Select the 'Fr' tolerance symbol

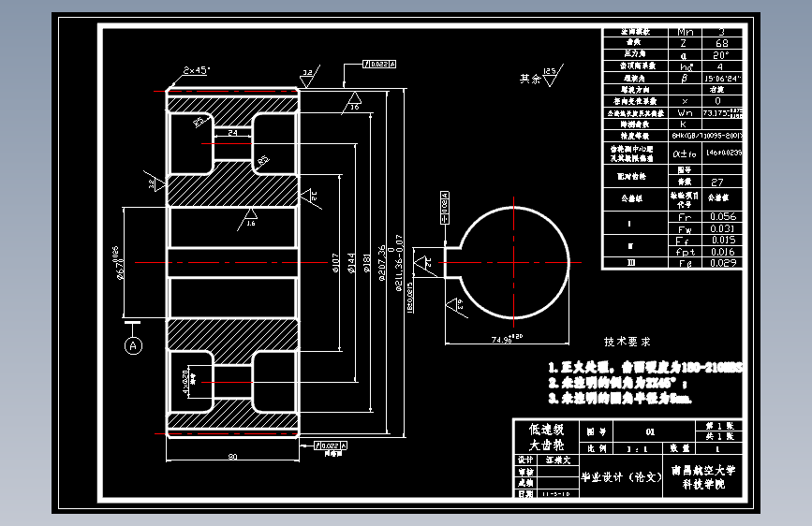click(x=685, y=217)
